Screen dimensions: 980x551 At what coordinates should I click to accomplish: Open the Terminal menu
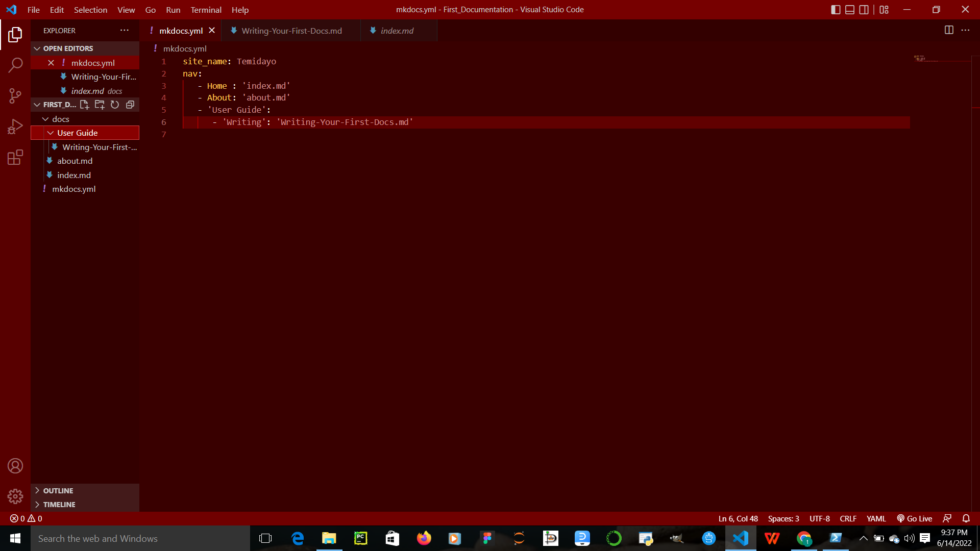(206, 10)
